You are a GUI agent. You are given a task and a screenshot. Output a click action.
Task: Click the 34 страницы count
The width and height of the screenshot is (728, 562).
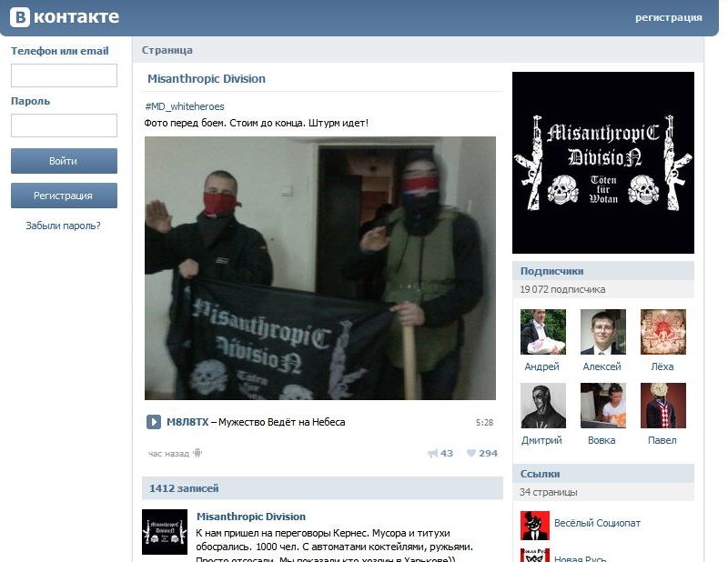[x=549, y=492]
